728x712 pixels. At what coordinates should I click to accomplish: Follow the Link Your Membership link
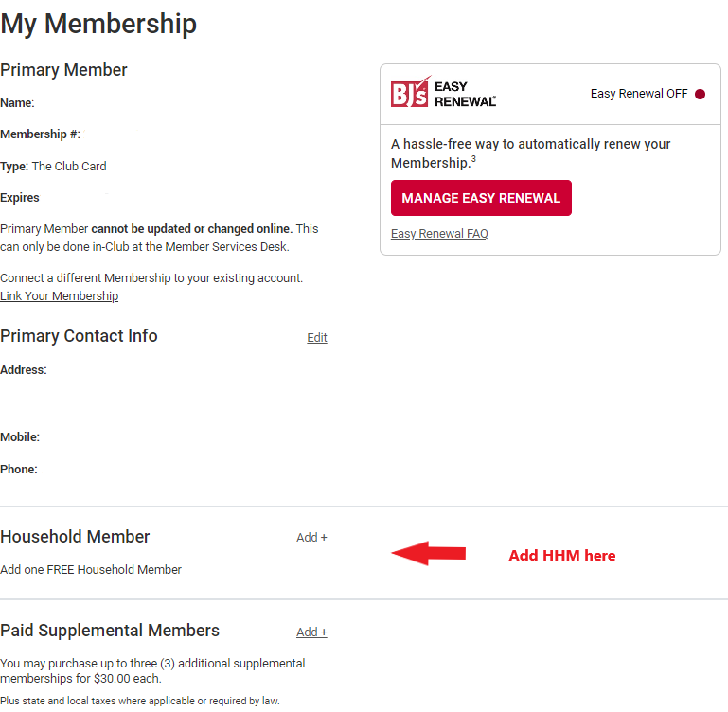[x=59, y=295]
